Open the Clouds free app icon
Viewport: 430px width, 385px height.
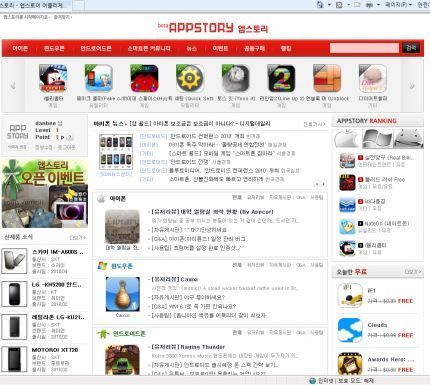(350, 330)
